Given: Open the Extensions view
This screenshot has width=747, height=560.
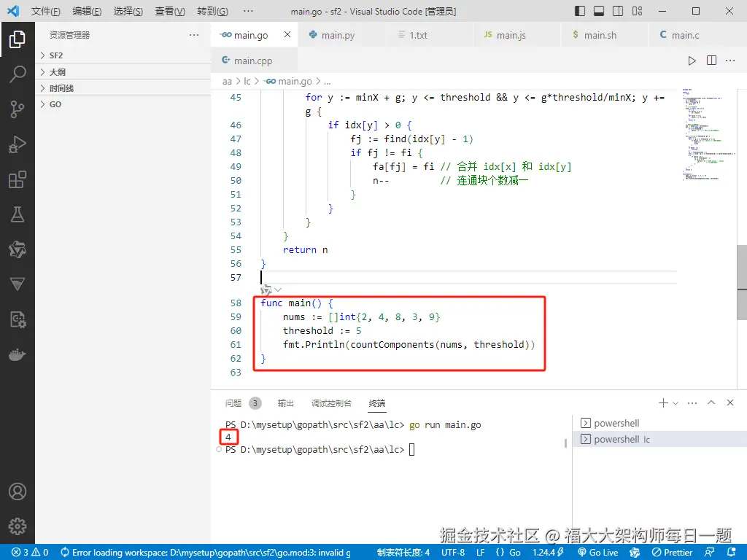Looking at the screenshot, I should tap(18, 179).
